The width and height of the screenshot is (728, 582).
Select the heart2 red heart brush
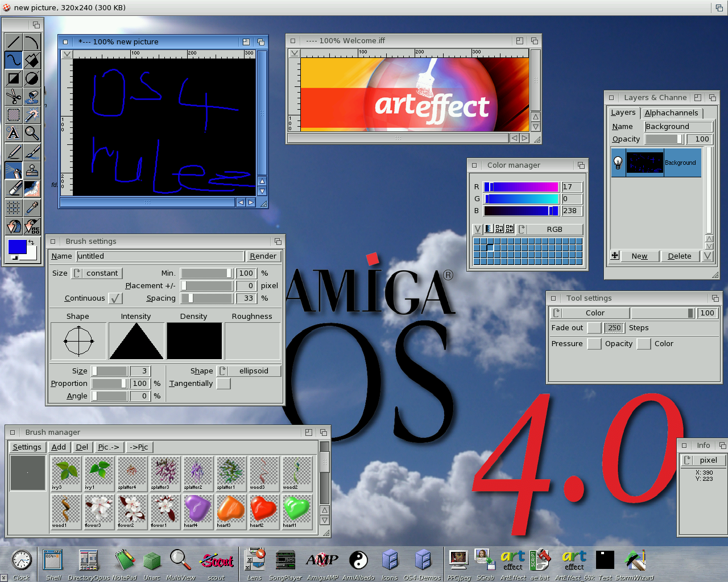pos(263,512)
